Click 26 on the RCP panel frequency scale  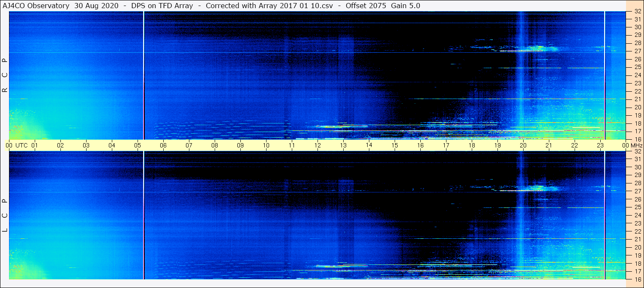[637, 59]
